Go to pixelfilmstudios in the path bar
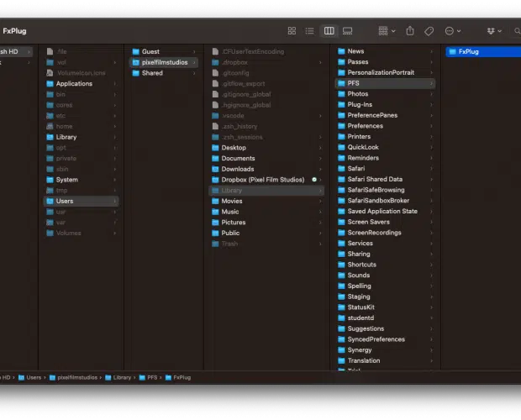This screenshot has width=521, height=420. coord(73,377)
